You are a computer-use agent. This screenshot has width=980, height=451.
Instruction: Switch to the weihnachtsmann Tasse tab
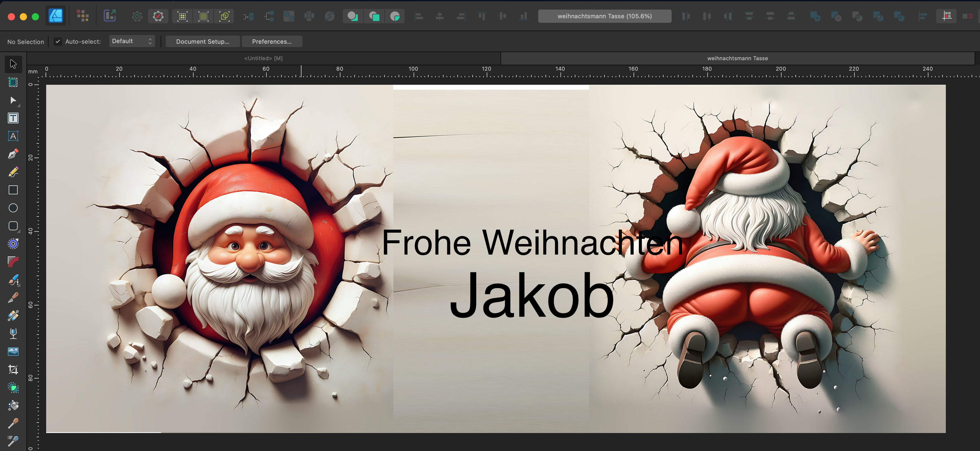(x=737, y=58)
